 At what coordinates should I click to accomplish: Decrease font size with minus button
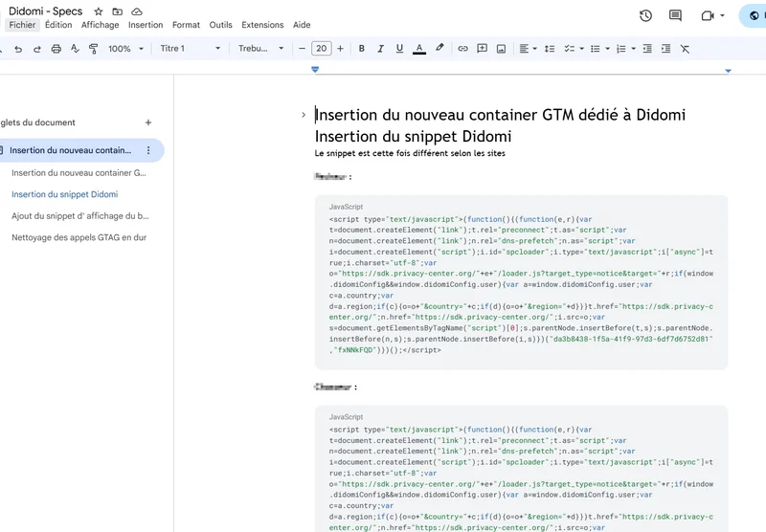302,49
